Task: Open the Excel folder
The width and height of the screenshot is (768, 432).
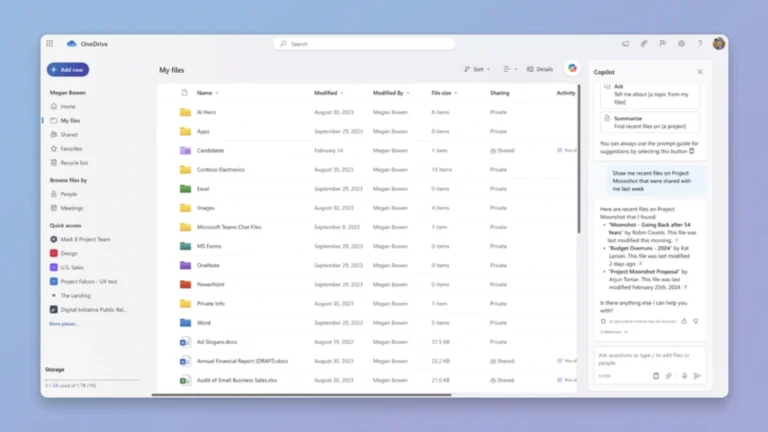Action: click(202, 188)
